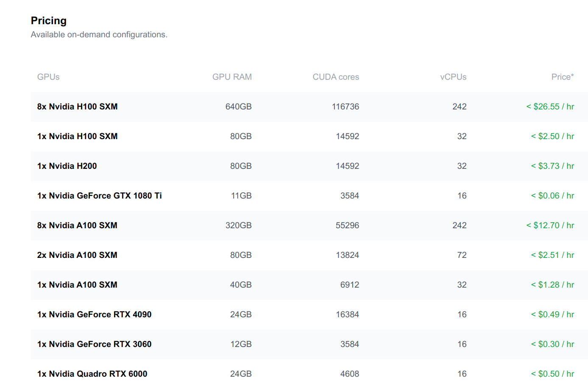The width and height of the screenshot is (588, 389).
Task: Click the '< $0.50 / hr' price
Action: (553, 374)
